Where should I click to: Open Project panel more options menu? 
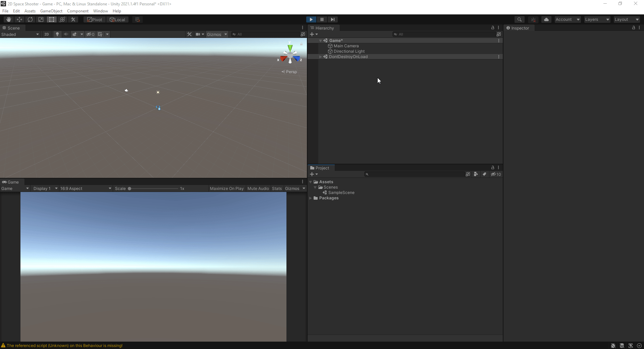[x=498, y=168]
